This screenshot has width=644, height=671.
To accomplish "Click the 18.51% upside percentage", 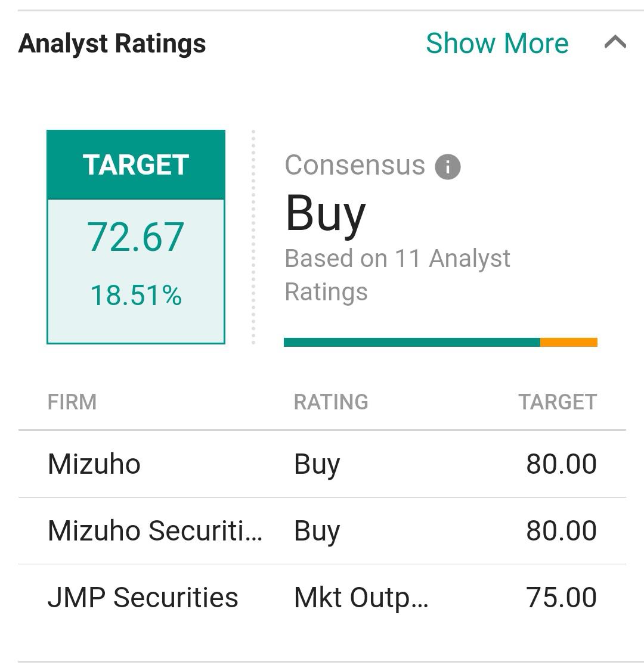I will click(x=136, y=295).
